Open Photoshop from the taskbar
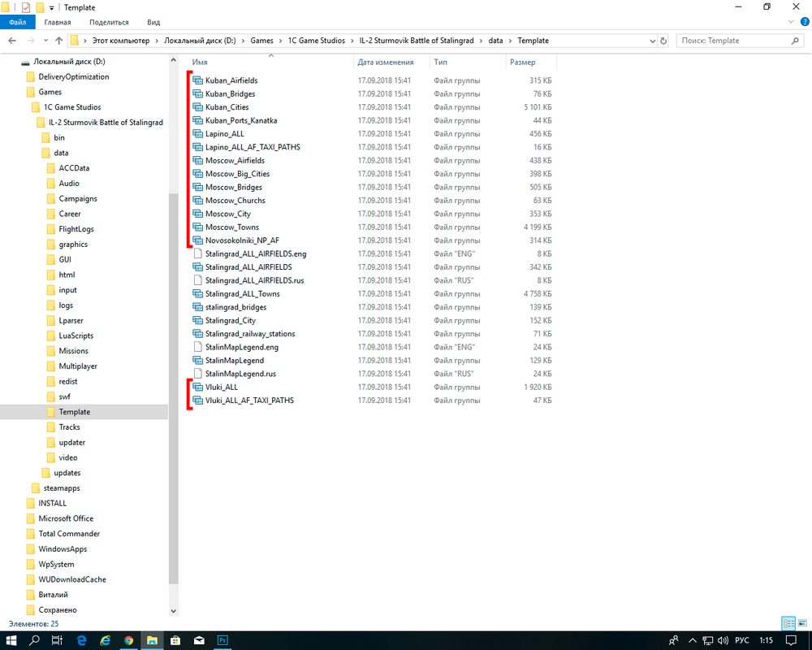Screen dimensions: 812x650 (x=222, y=640)
